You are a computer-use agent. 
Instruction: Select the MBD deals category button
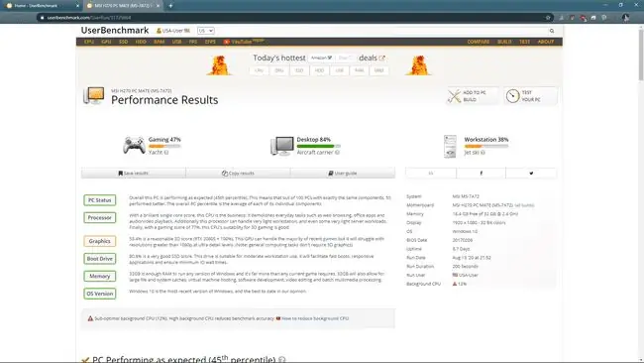point(378,70)
